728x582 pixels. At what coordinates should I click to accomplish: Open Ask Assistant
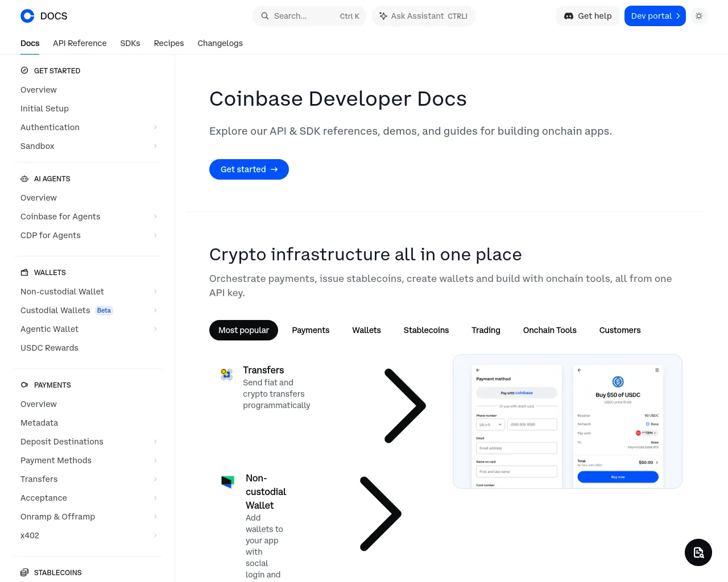(424, 16)
